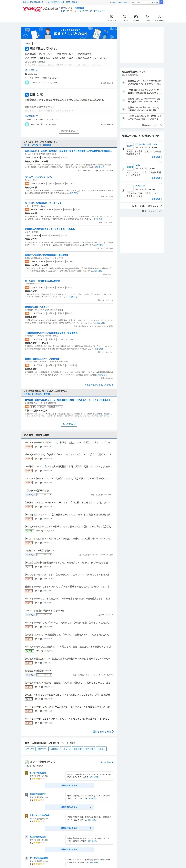The image size is (186, 868).
Task: Open ranking question about iPhone16eで恥ずかしい
Action: click(144, 91)
